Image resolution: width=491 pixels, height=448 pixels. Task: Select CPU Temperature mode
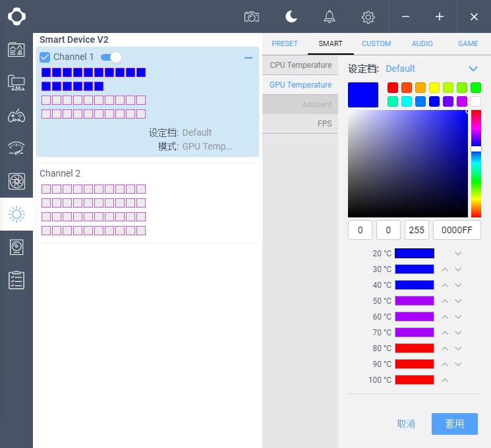pos(301,65)
